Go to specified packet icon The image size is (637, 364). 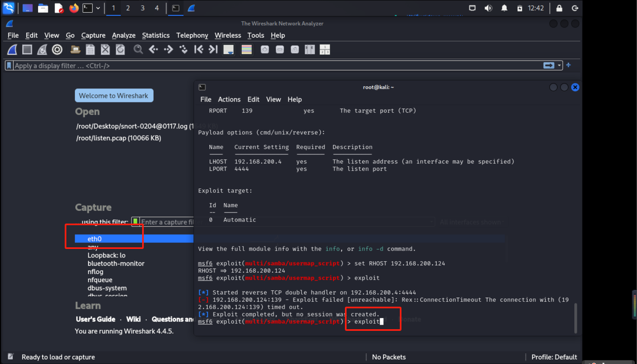coord(184,50)
